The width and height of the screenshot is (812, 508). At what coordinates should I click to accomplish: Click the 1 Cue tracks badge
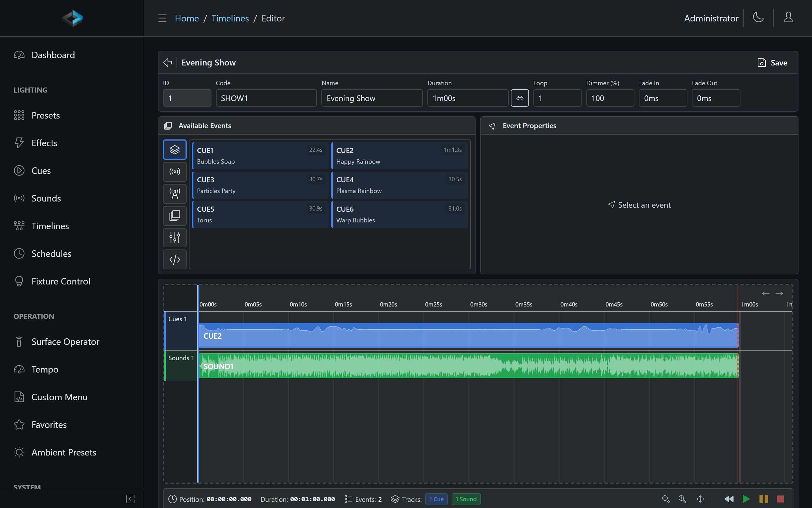point(436,499)
